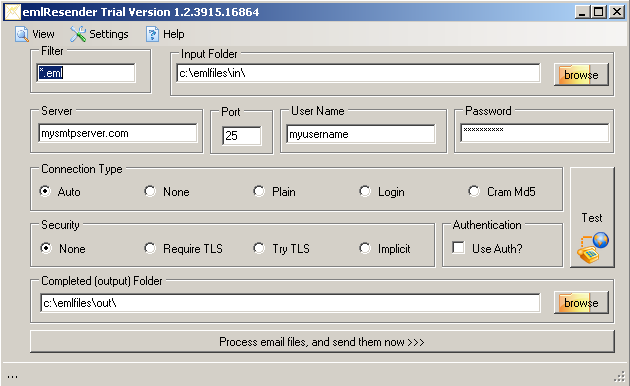Click the emlResender title bar app icon
The image size is (630, 386).
pos(12,12)
